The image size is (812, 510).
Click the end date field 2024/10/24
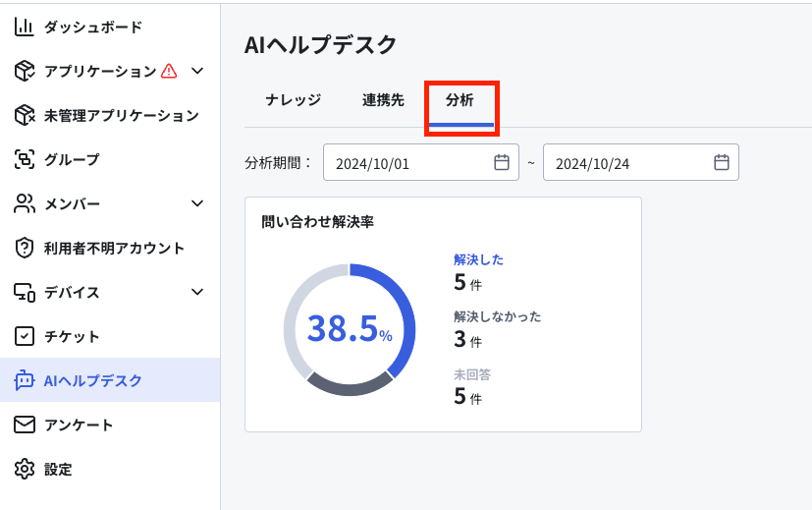coord(641,162)
